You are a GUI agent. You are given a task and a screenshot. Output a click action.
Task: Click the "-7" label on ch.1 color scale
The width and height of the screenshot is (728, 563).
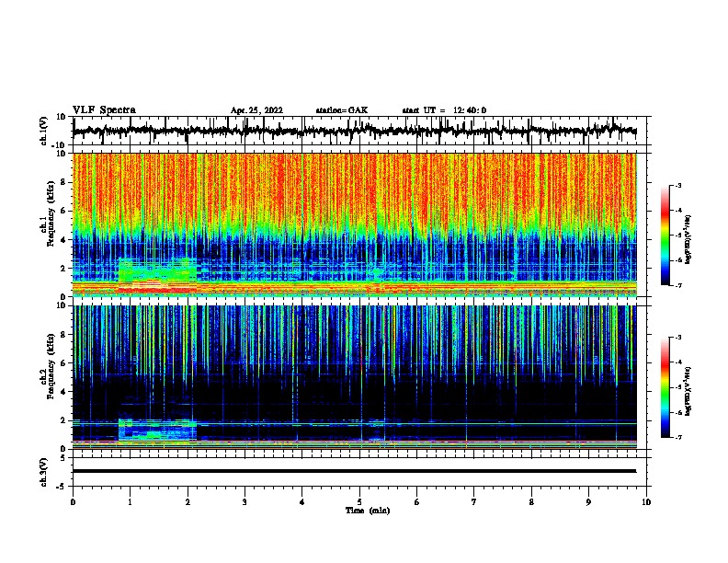point(678,285)
